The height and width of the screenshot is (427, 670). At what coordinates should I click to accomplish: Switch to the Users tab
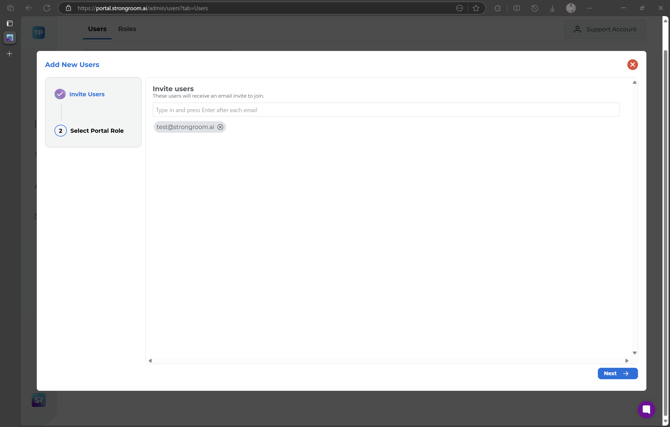click(97, 29)
